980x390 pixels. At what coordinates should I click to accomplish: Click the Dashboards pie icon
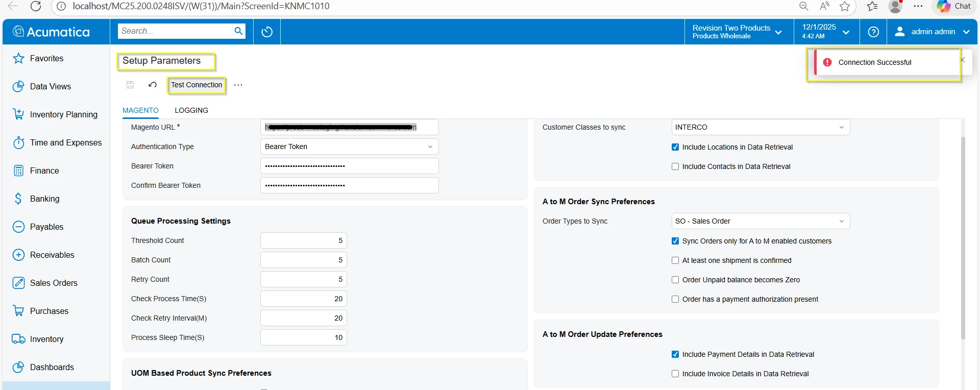point(18,367)
